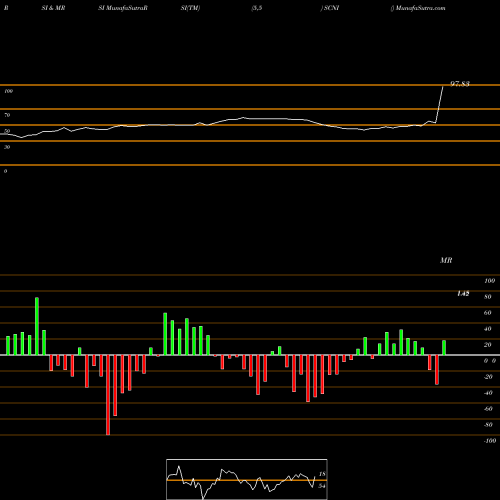
Task: Click the SCNI symbol text in the header
Action: (331, 8)
